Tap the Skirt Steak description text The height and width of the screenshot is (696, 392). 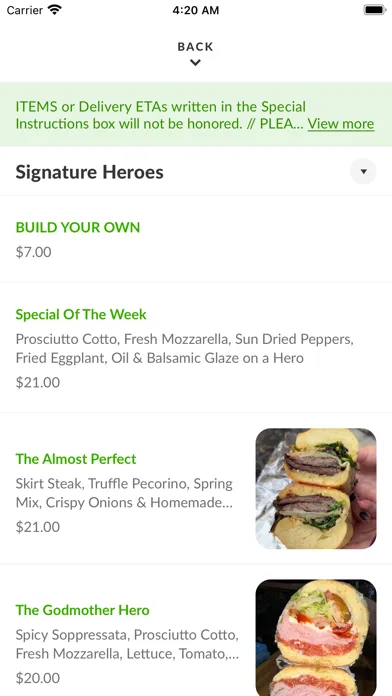[124, 493]
